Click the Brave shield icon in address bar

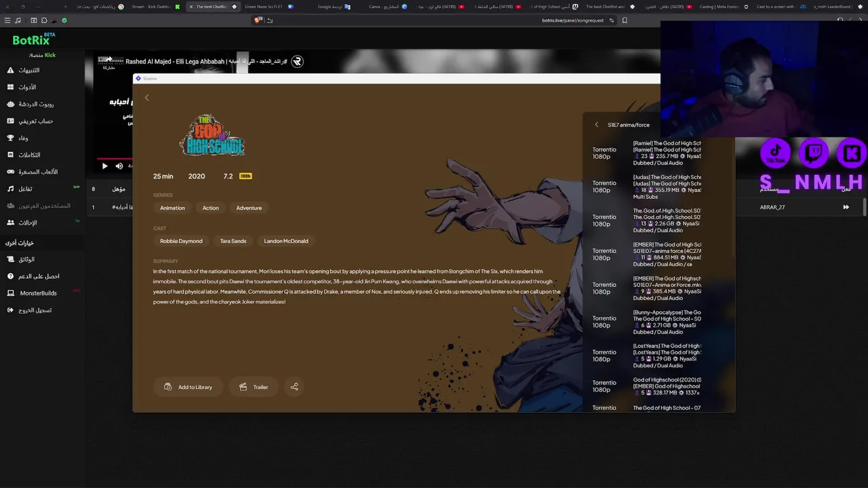[x=258, y=20]
